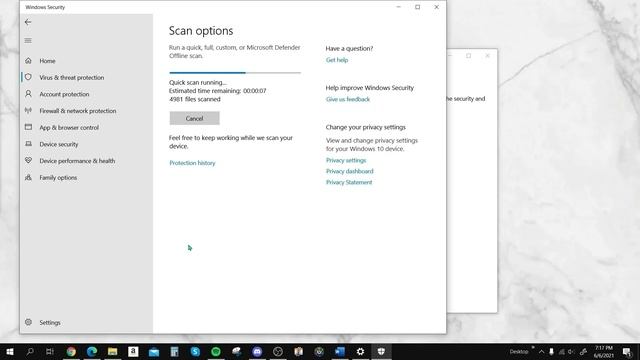
Task: Open OBS Studio from taskbar
Action: click(278, 351)
